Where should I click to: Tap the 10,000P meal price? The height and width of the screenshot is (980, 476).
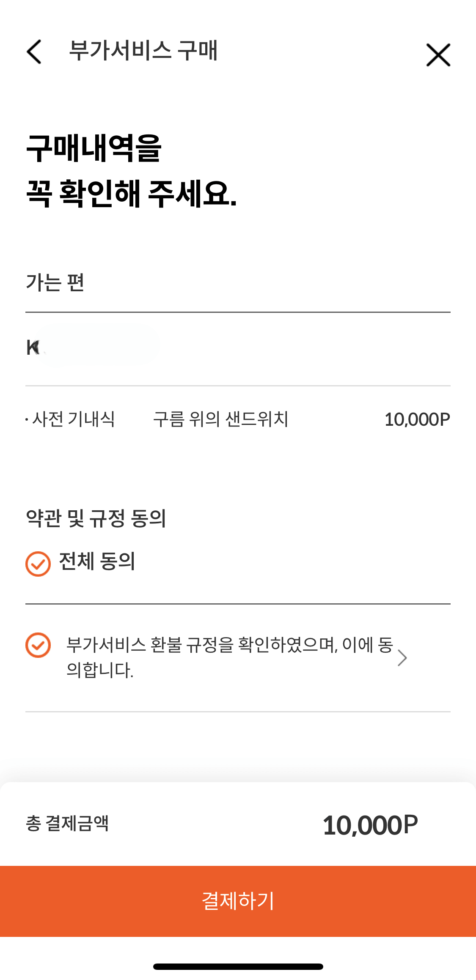[x=417, y=419]
